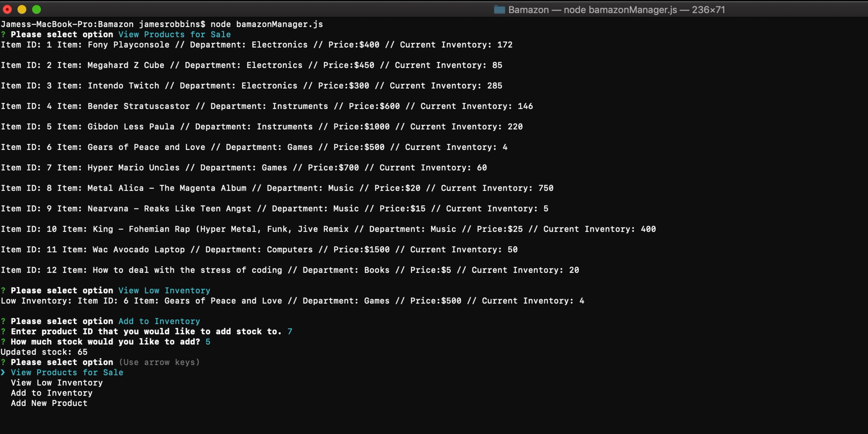The image size is (868, 434).
Task: Click the Item ID: 12 How to deal row
Action: click(x=290, y=270)
